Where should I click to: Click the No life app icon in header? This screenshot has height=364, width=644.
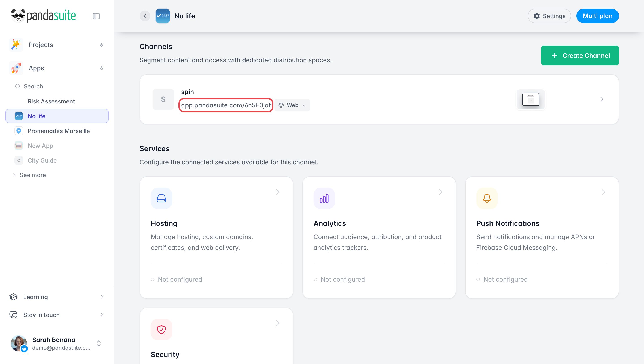163,16
